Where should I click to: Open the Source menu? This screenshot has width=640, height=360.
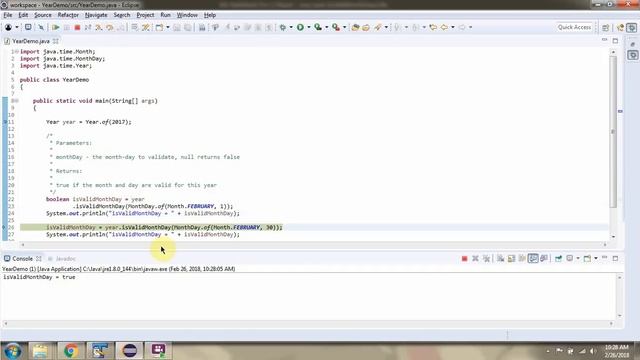[43, 15]
